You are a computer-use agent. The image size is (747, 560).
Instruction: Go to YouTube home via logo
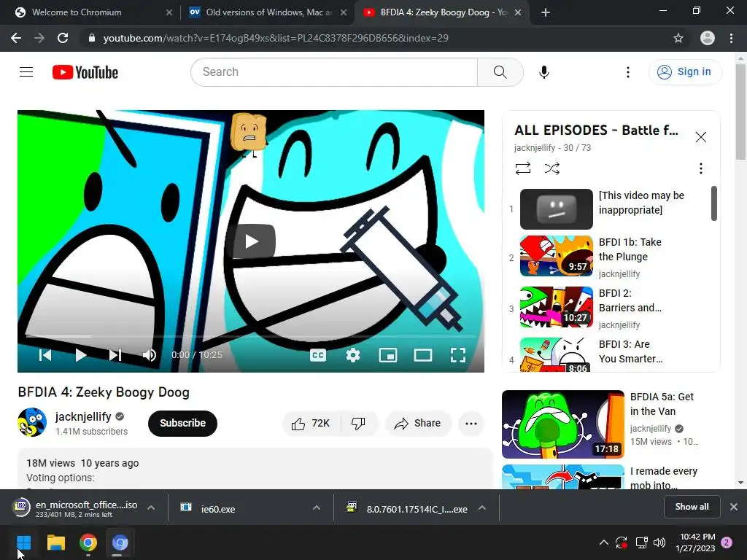pyautogui.click(x=85, y=72)
